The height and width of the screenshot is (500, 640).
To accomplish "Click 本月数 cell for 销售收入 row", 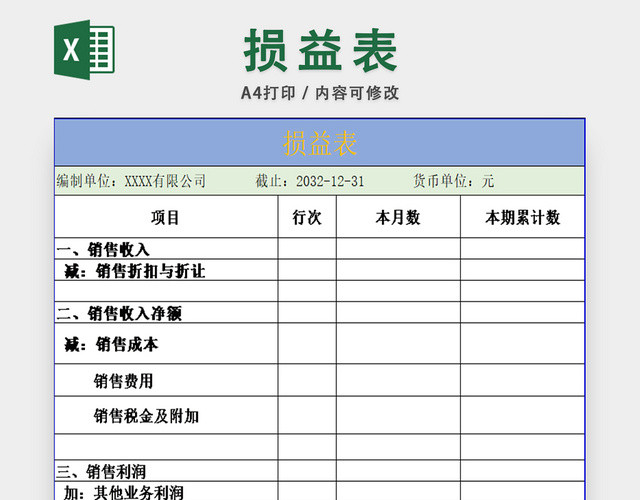I will pyautogui.click(x=398, y=249).
